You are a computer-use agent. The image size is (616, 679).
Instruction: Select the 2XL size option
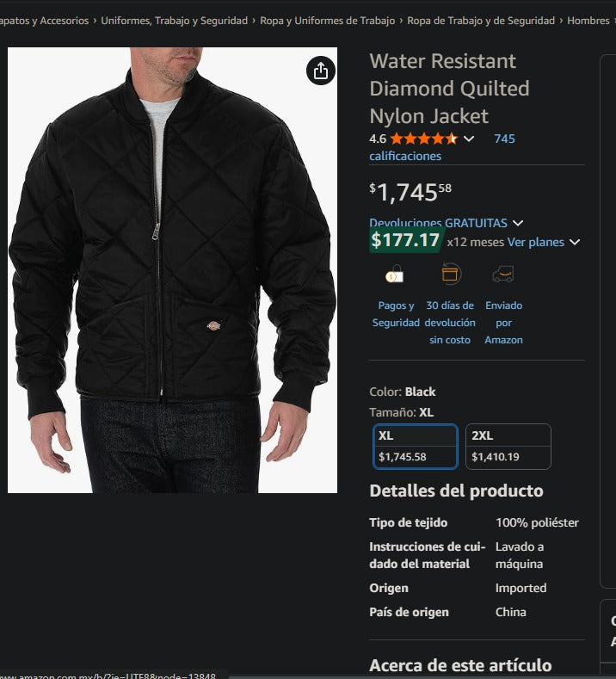coord(508,447)
